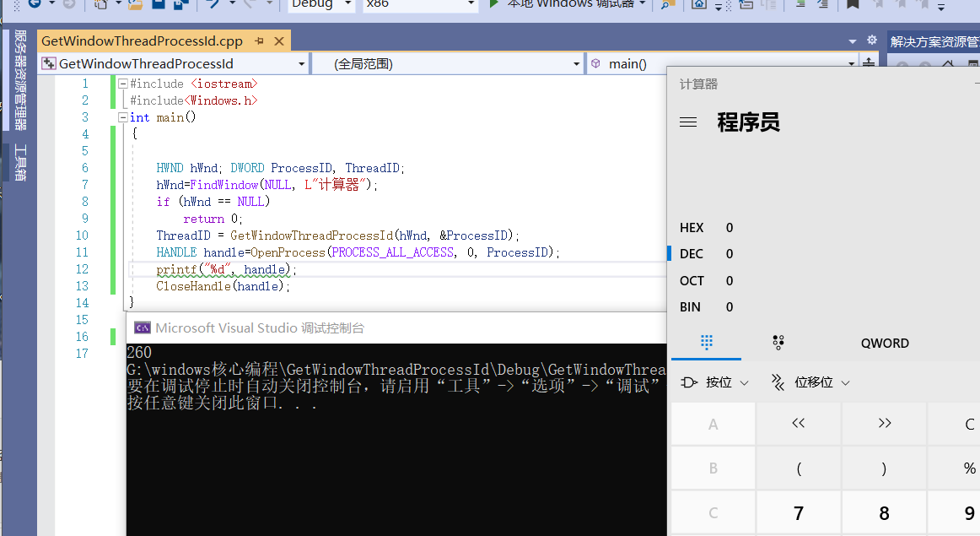This screenshot has width=980, height=536.
Task: Click the 8 key in Calculator
Action: [x=885, y=513]
